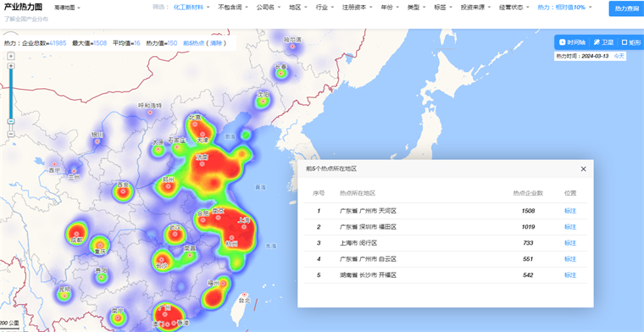The width and height of the screenshot is (644, 332).
Task: Click the zoom level slider handle
Action: [11, 121]
